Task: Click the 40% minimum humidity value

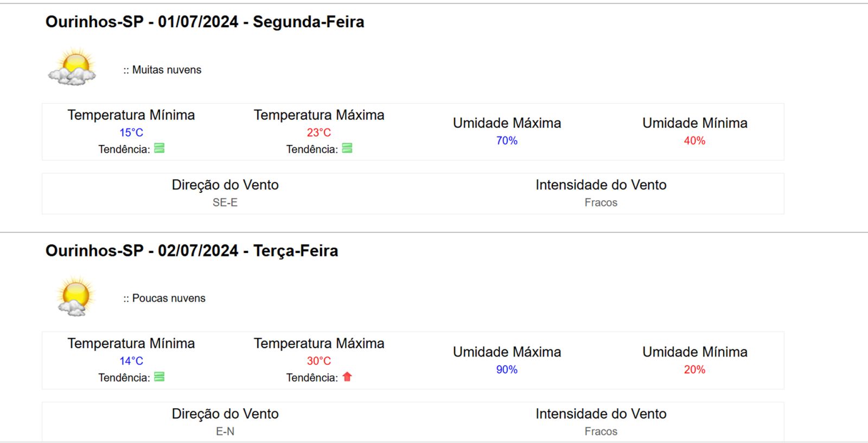Action: 694,141
